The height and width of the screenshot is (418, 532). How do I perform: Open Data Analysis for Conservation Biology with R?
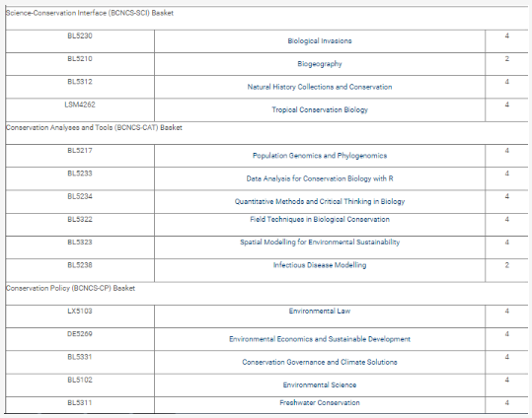click(320, 178)
